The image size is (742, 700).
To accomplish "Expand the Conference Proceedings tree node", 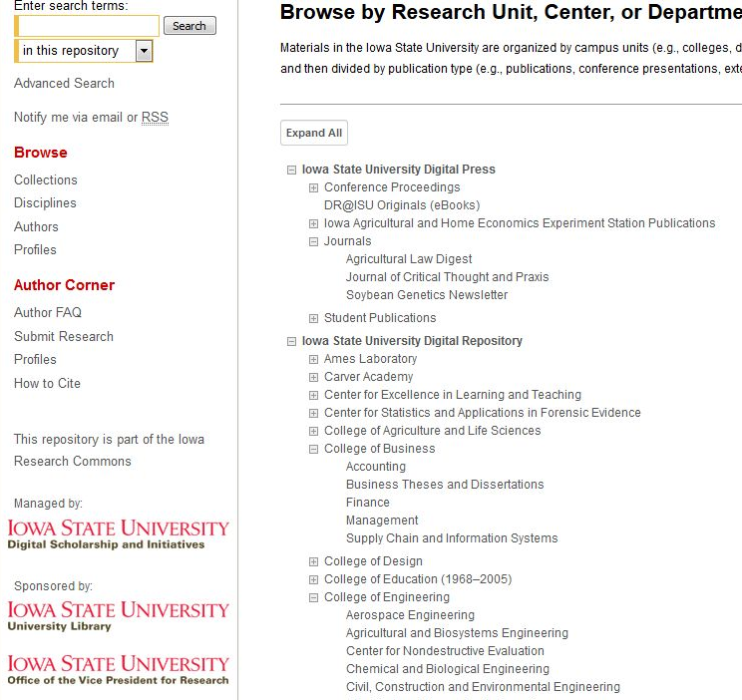I will click(x=313, y=188).
